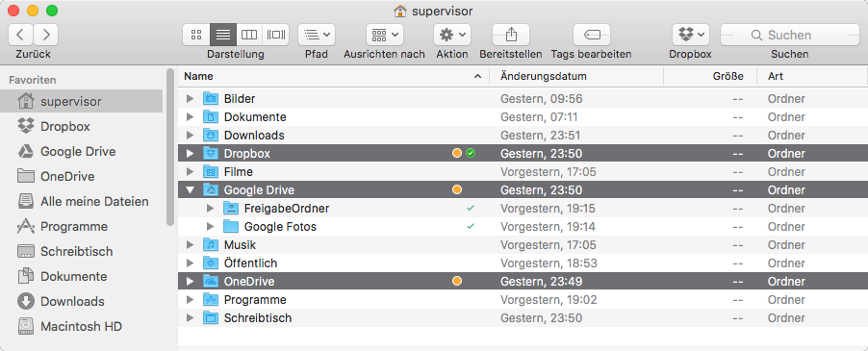Collapse the Google Drive folder triangle
Screen dimensions: 868x351
191,190
